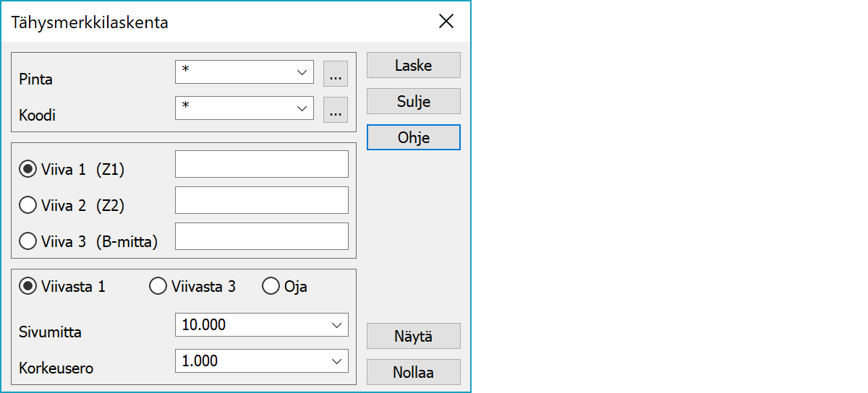Reset values with the Nollaa button
The width and height of the screenshot is (868, 393).
pos(413,372)
